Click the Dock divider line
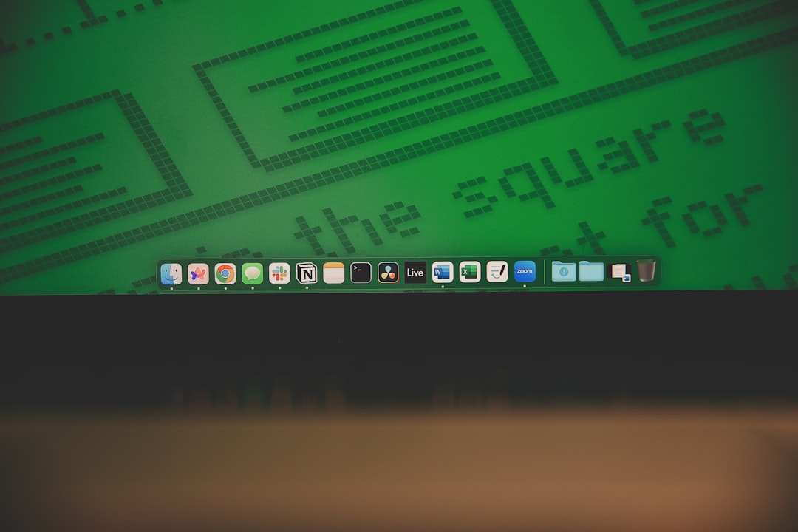The image size is (798, 532). (x=543, y=273)
